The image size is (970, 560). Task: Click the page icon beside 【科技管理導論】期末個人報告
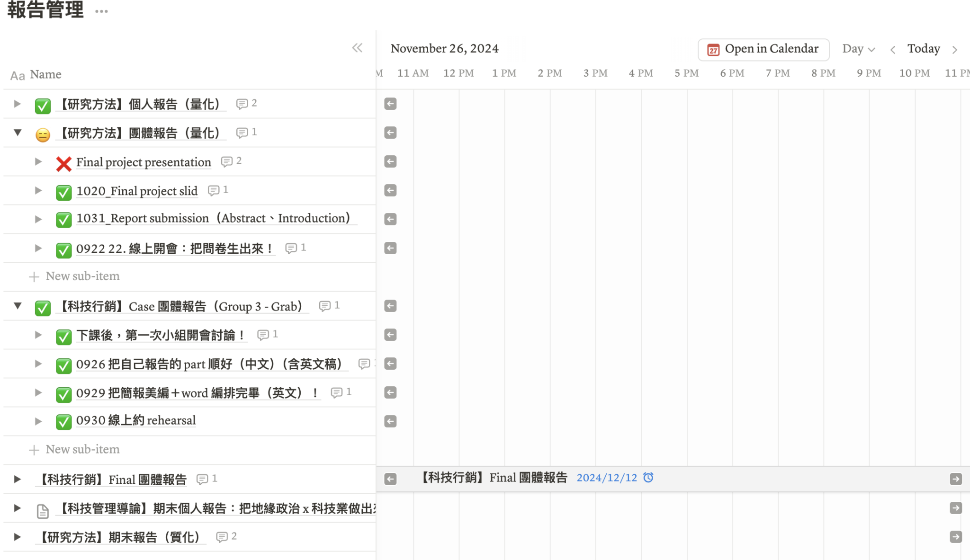point(42,508)
